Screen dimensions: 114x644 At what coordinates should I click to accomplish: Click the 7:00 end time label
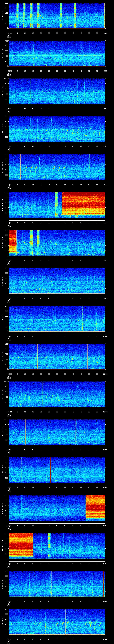point(105,223)
